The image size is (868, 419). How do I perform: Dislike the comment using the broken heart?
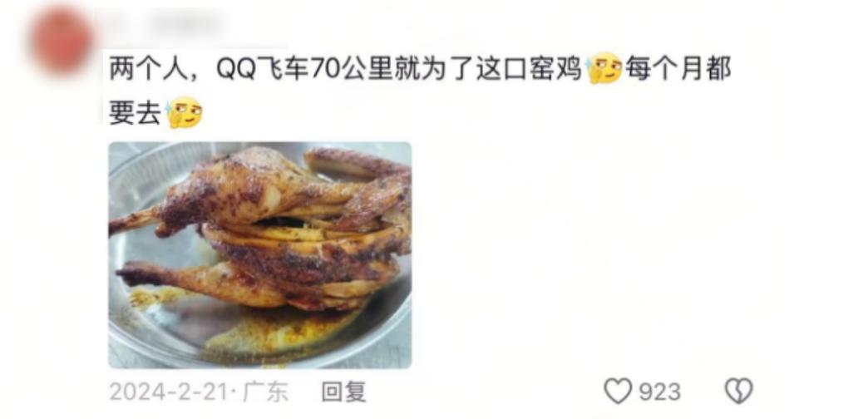[x=739, y=391]
